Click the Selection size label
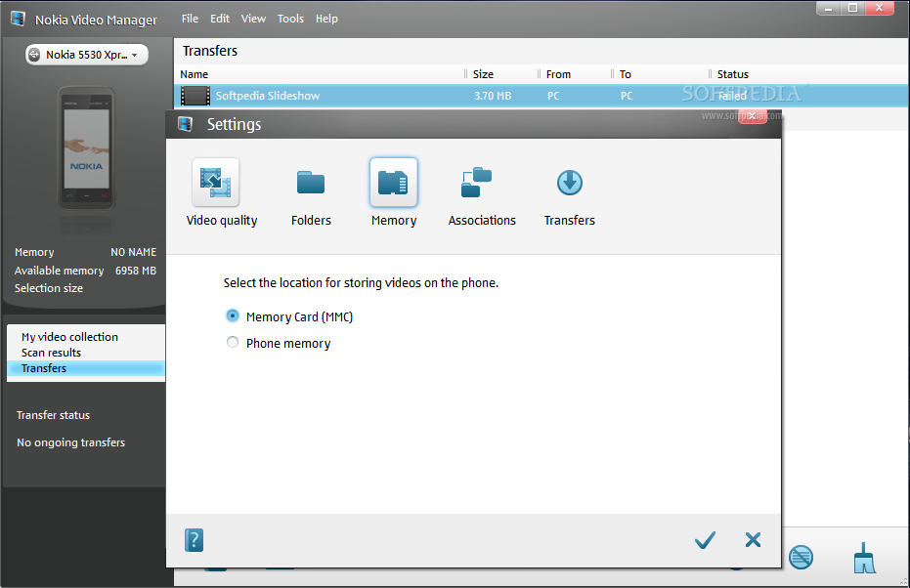910x588 pixels. 49,288
